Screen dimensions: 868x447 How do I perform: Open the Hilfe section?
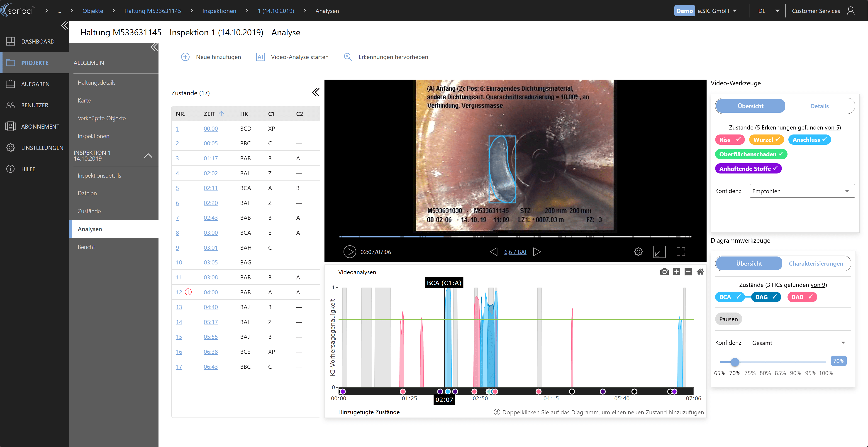pyautogui.click(x=35, y=169)
